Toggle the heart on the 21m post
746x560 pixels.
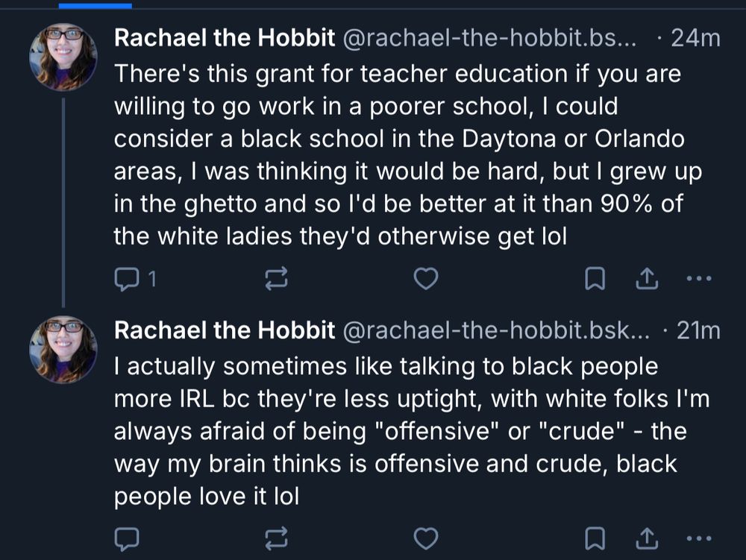425,538
